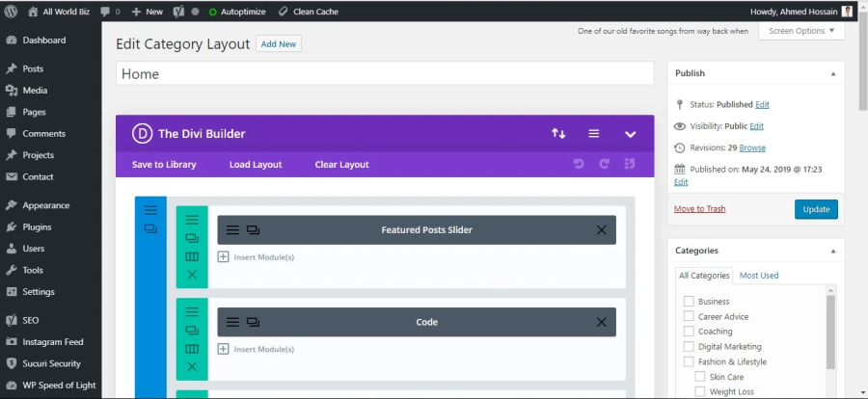The image size is (868, 399).
Task: Open Featured Posts Slider module settings
Action: coord(233,229)
